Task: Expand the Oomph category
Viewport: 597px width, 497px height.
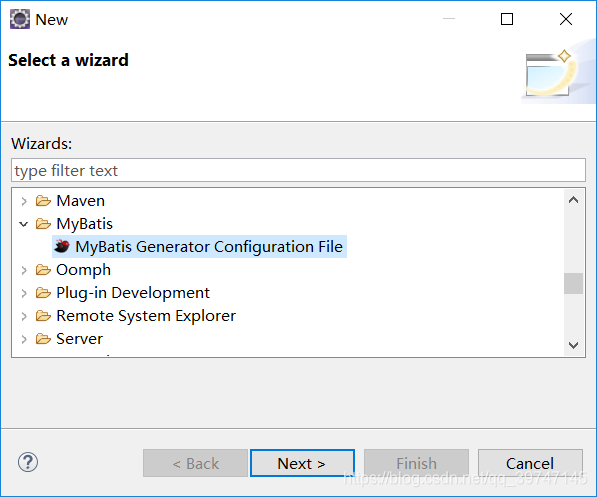Action: [24, 270]
